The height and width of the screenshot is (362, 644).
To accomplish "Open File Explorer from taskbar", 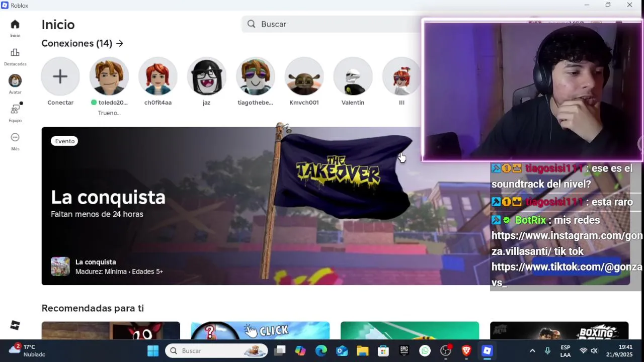I will (363, 351).
